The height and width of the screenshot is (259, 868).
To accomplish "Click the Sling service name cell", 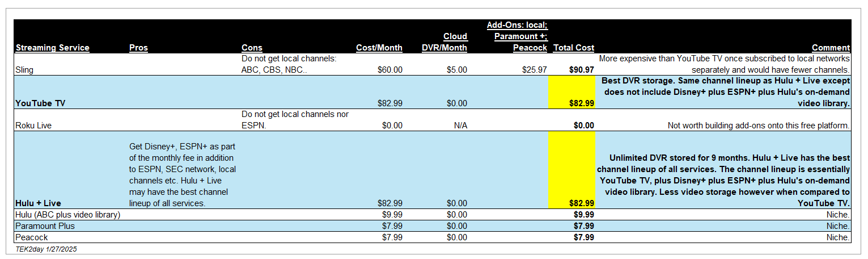I will coord(26,70).
